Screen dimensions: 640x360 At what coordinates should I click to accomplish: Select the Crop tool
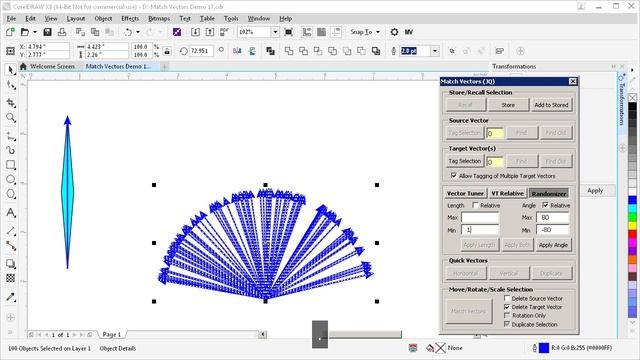point(11,102)
